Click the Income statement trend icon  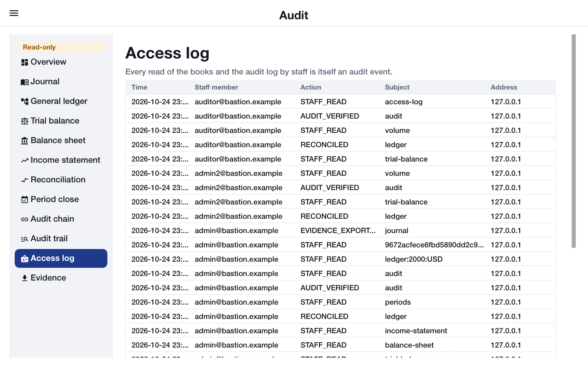(24, 160)
